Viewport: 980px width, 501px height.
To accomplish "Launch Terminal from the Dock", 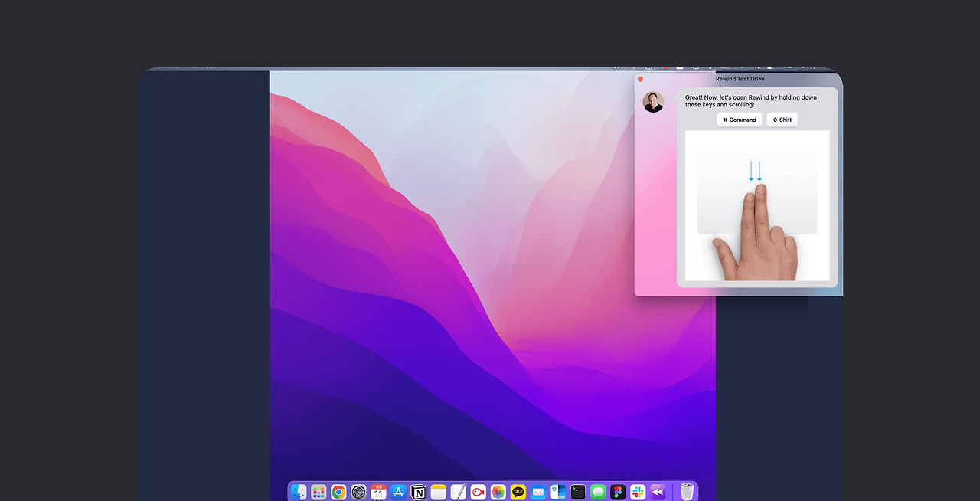I will click(x=578, y=492).
